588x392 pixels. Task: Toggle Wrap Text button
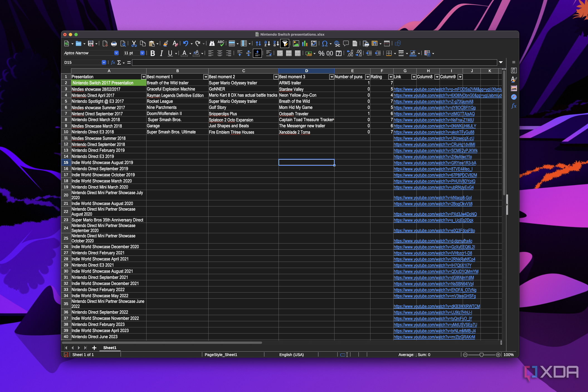(269, 53)
